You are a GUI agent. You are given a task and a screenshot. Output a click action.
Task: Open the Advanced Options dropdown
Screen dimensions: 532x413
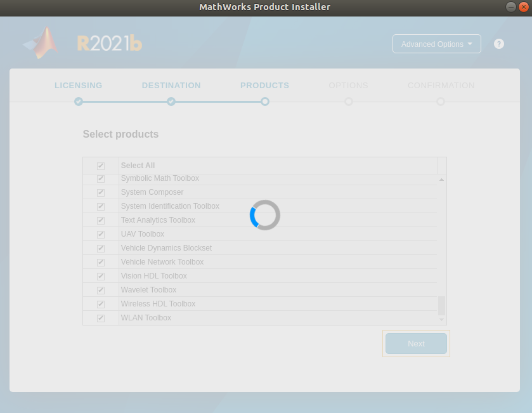pyautogui.click(x=437, y=44)
